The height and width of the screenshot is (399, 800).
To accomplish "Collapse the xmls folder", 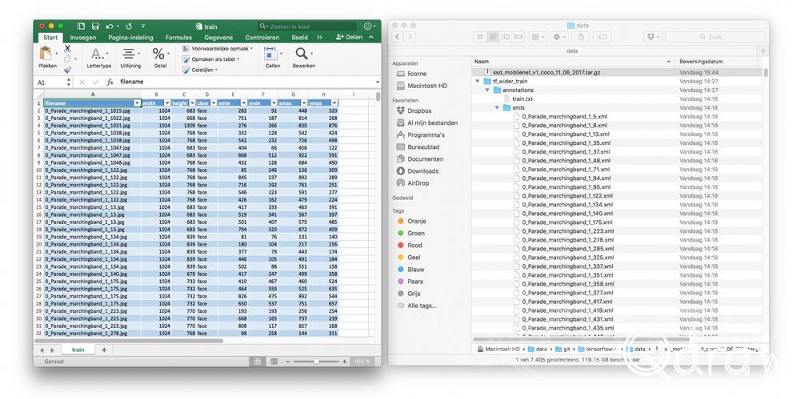I will tap(497, 108).
